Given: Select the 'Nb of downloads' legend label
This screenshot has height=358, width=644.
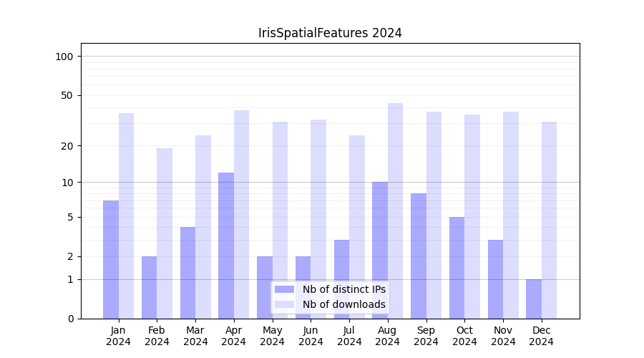Looking at the screenshot, I should click(343, 304).
